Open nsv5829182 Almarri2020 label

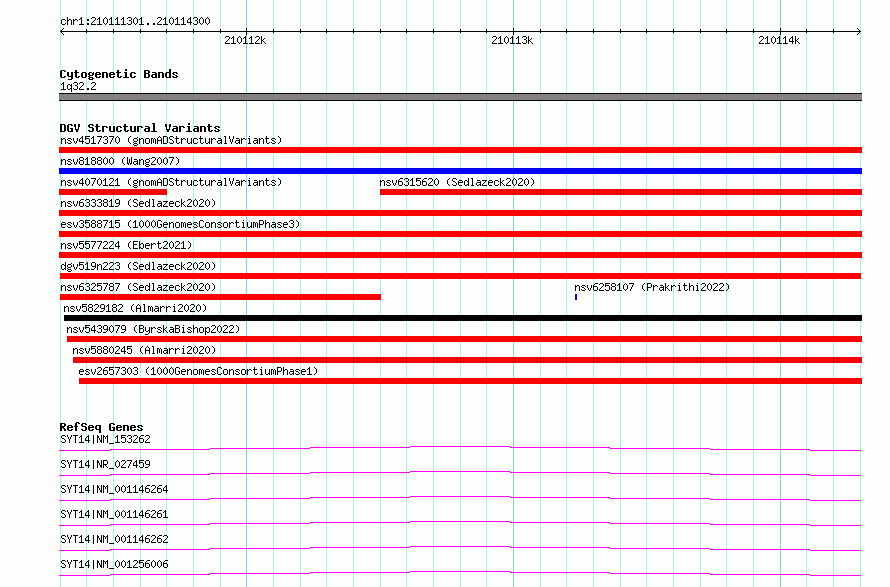click(135, 308)
